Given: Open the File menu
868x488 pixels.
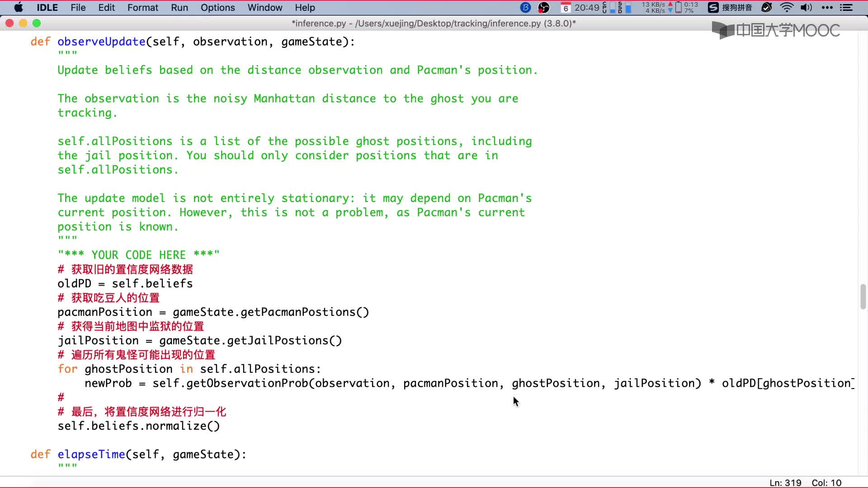Looking at the screenshot, I should (x=78, y=8).
